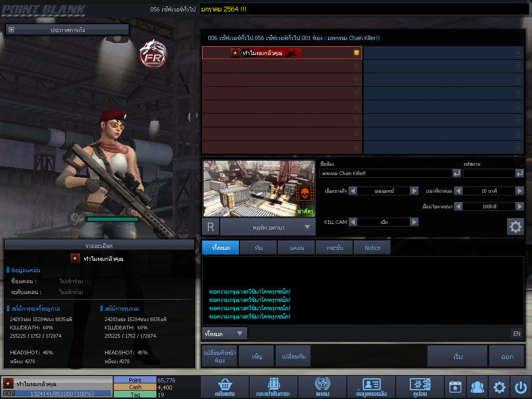Switch to the กระซิบ chat tab
532x399 pixels.
[335, 248]
